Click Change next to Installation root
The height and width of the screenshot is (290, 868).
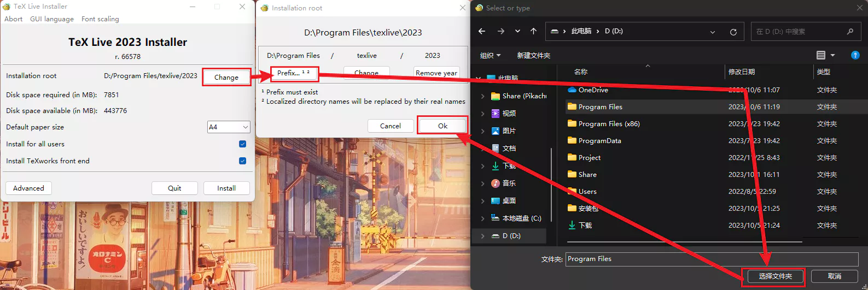pyautogui.click(x=226, y=77)
